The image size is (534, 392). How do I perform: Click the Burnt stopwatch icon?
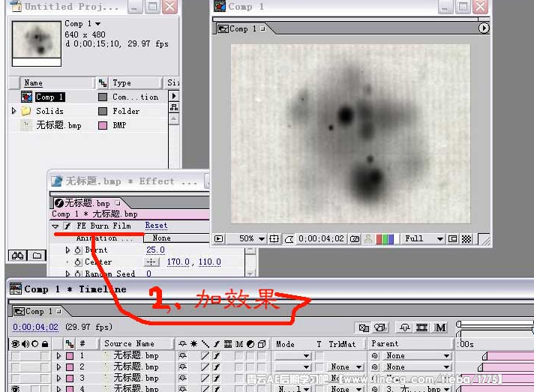coord(78,250)
